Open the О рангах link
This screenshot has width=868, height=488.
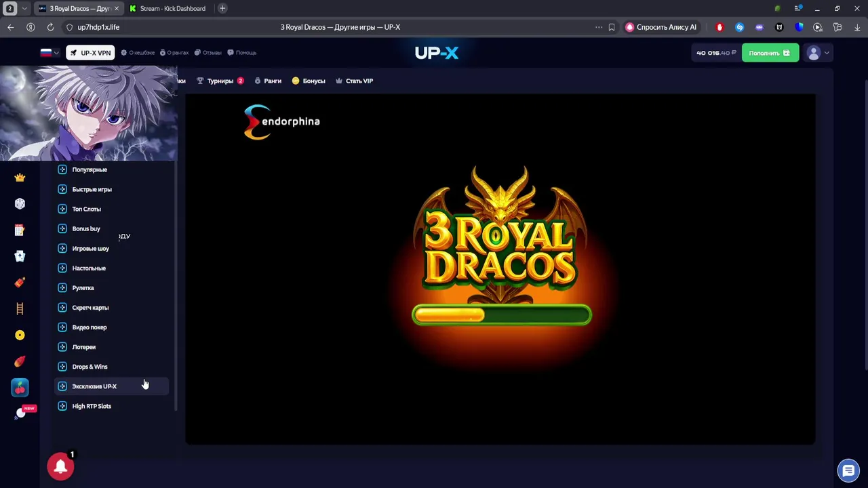click(x=174, y=53)
